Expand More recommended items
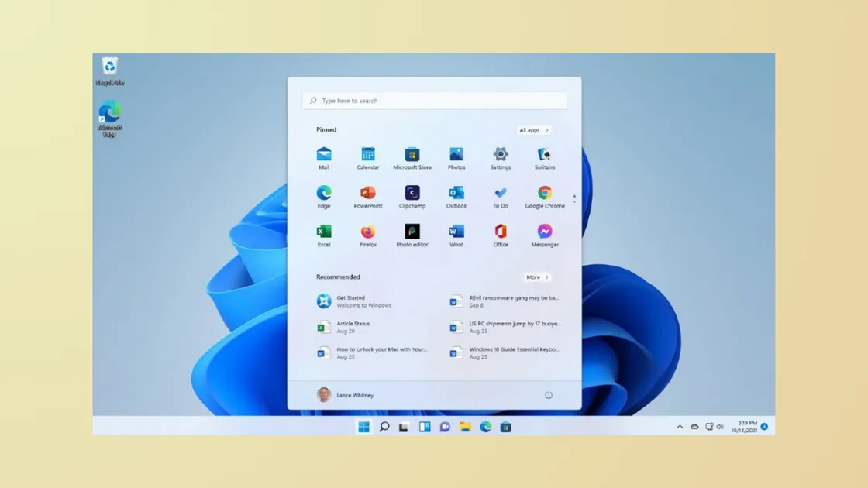The image size is (868, 488). click(536, 277)
